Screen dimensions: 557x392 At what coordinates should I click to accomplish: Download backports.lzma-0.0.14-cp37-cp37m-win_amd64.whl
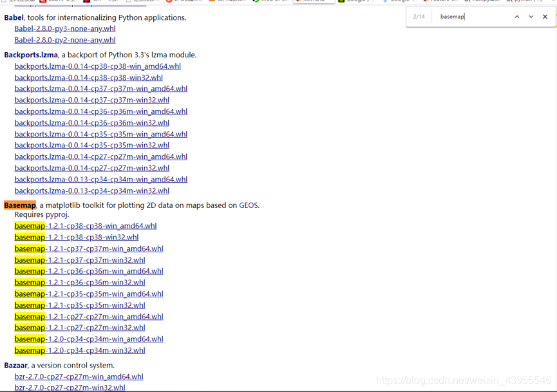(101, 89)
